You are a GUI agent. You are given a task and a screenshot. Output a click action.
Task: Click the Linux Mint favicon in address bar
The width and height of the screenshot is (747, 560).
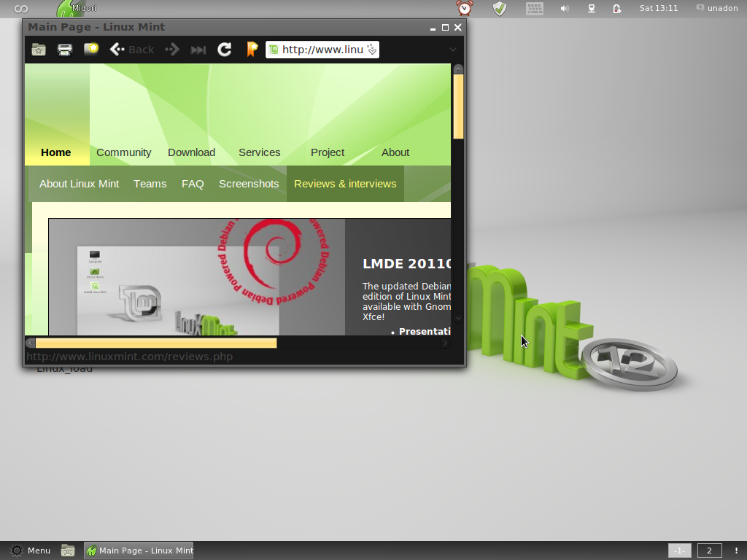click(x=274, y=50)
